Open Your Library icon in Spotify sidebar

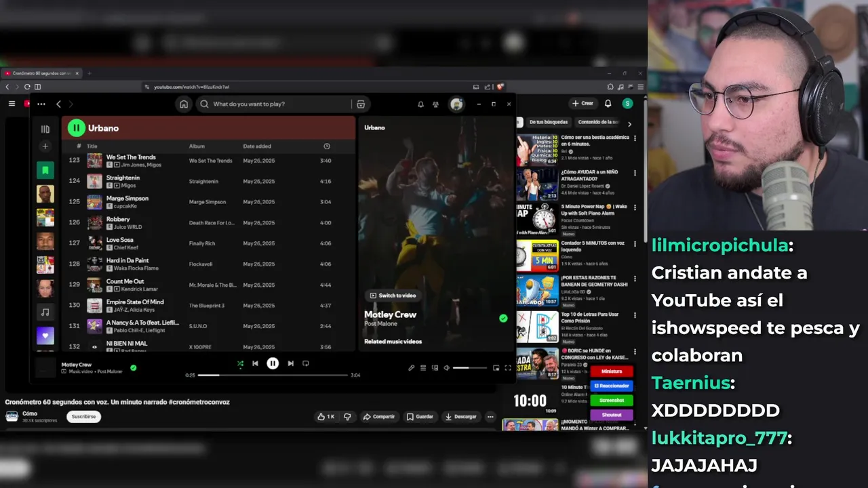click(45, 129)
